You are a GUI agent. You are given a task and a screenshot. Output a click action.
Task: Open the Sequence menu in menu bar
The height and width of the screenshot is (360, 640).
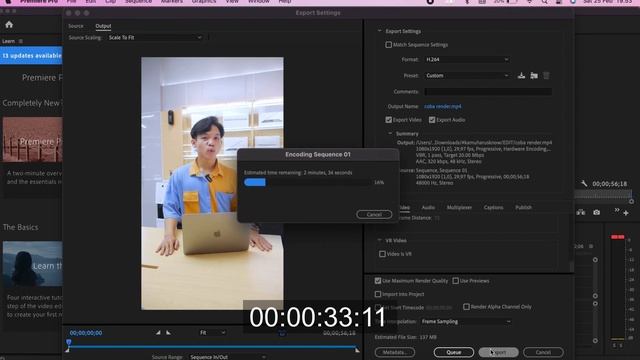pyautogui.click(x=138, y=2)
